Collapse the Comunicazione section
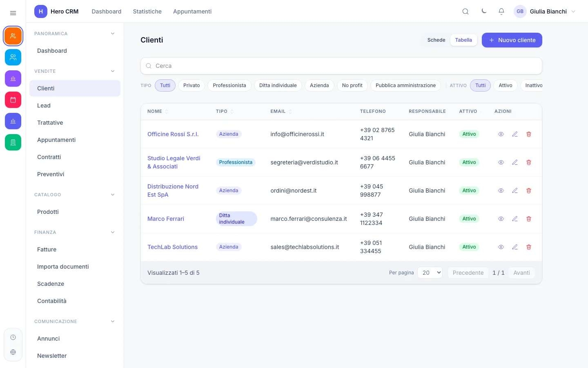This screenshot has height=368, width=588. [113, 321]
